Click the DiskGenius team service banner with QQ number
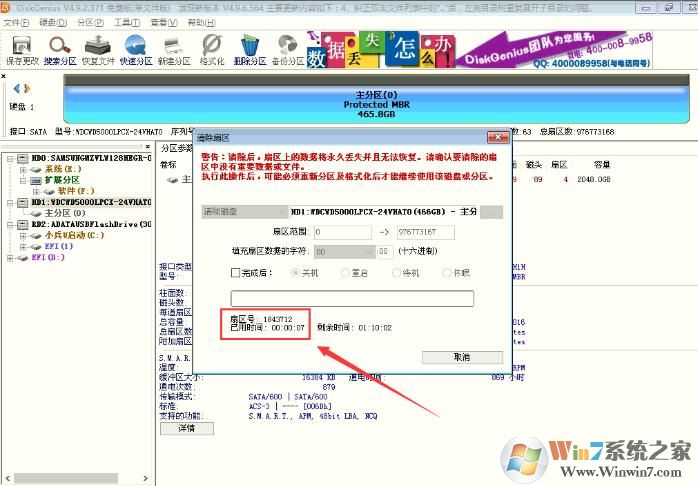Image resolution: width=698 pixels, height=486 pixels. point(555,50)
